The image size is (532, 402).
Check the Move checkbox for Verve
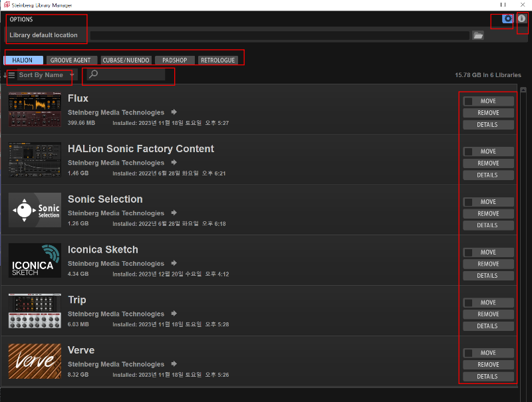click(x=469, y=353)
